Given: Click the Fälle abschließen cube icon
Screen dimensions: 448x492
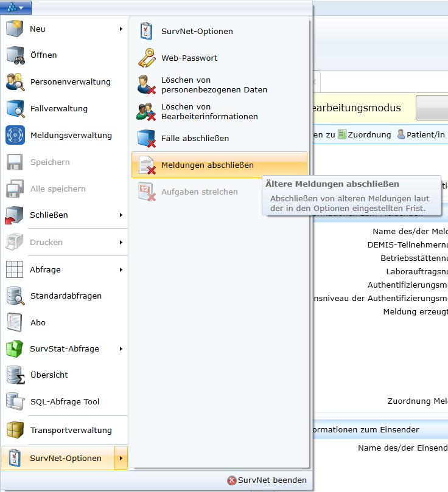Looking at the screenshot, I should (x=147, y=139).
